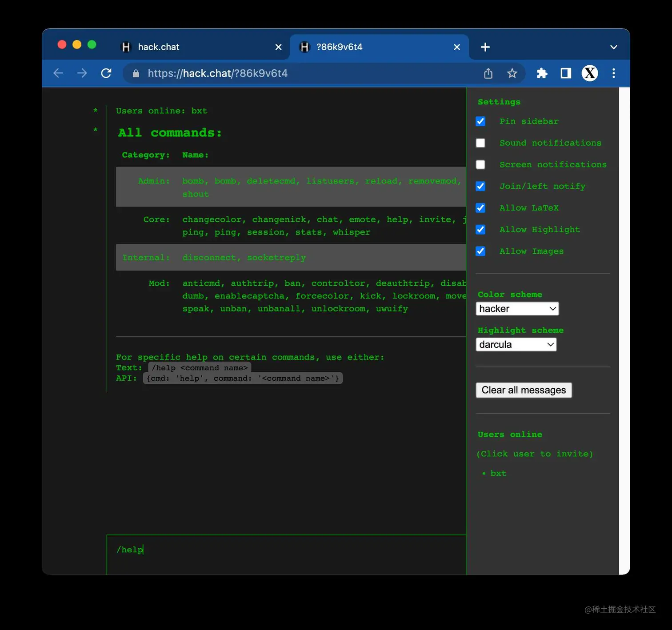Click the 'Color scheme' label
Image resolution: width=672 pixels, height=630 pixels.
point(510,295)
